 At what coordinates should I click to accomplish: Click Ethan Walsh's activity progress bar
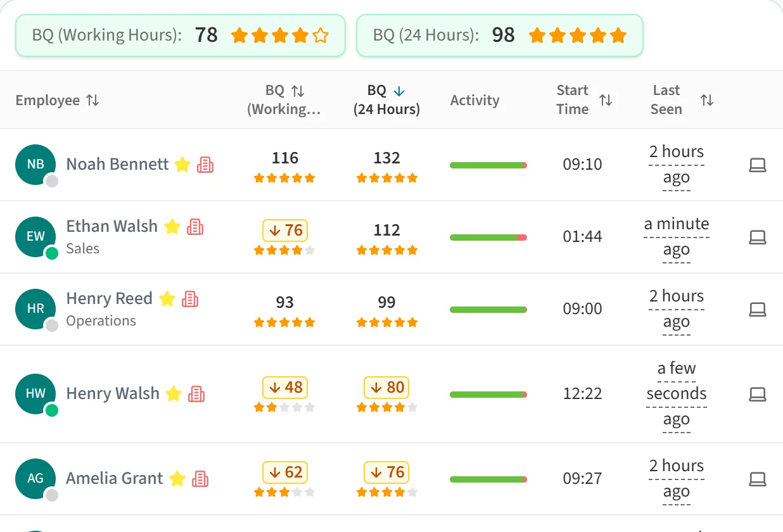click(488, 237)
